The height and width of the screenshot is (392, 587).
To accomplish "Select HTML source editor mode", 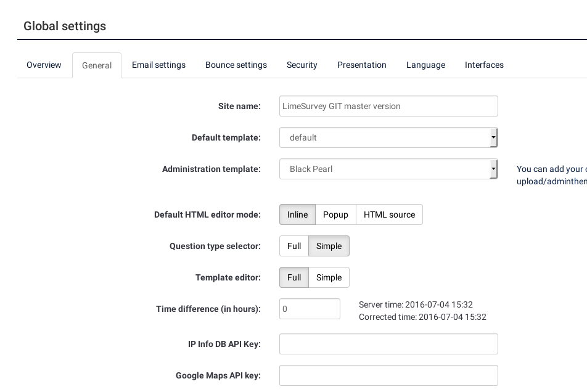I will (x=389, y=214).
